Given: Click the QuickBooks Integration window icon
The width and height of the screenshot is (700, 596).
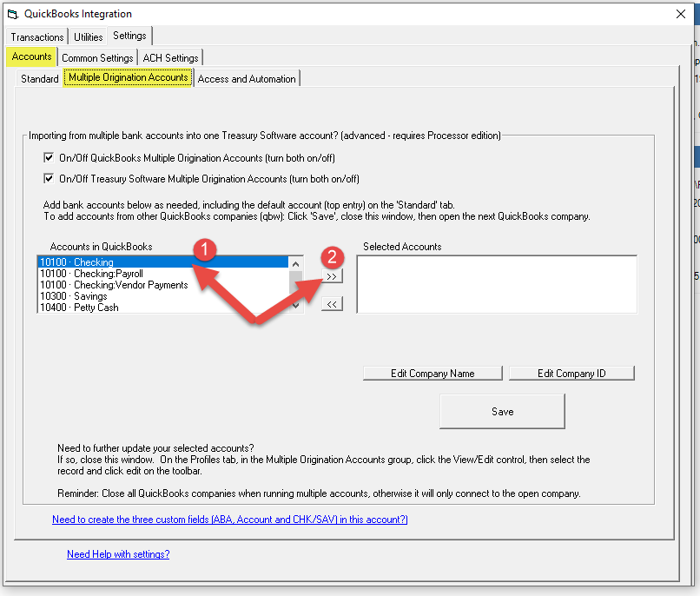Looking at the screenshot, I should click(x=12, y=14).
